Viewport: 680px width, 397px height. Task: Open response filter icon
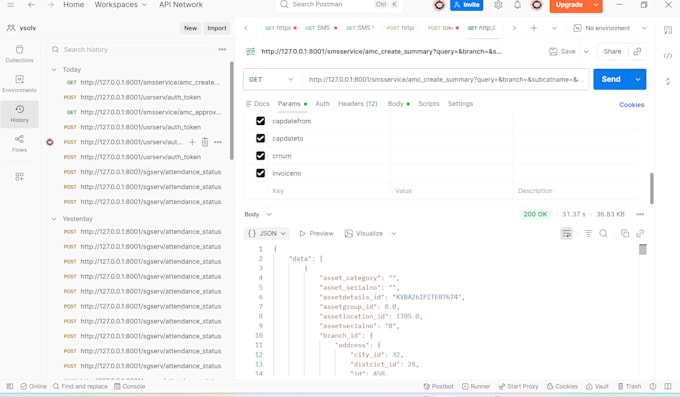pos(588,233)
